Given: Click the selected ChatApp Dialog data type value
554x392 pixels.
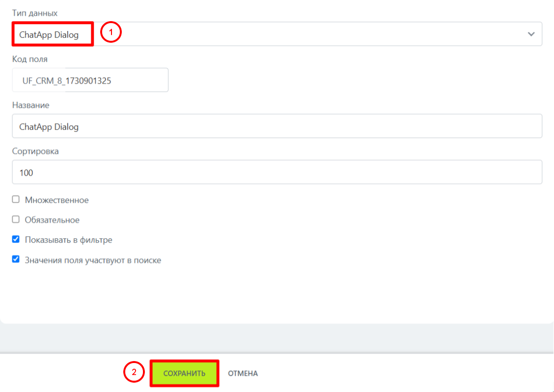Looking at the screenshot, I should point(49,35).
